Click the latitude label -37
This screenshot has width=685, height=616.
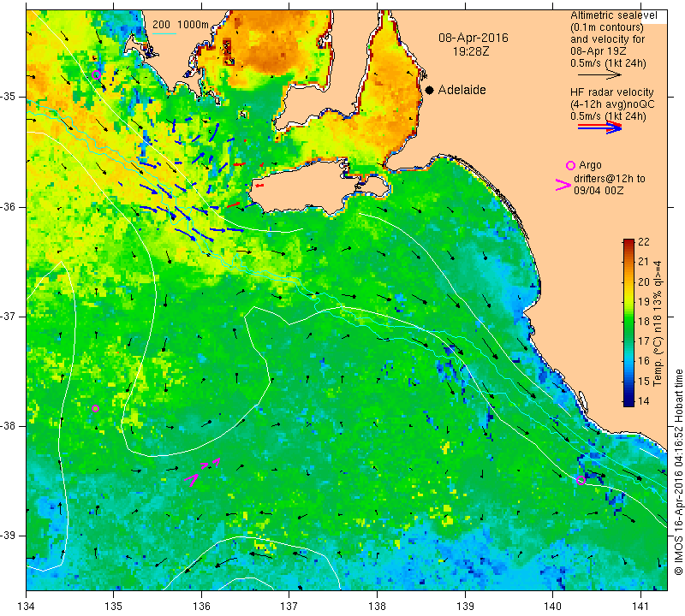click(9, 316)
